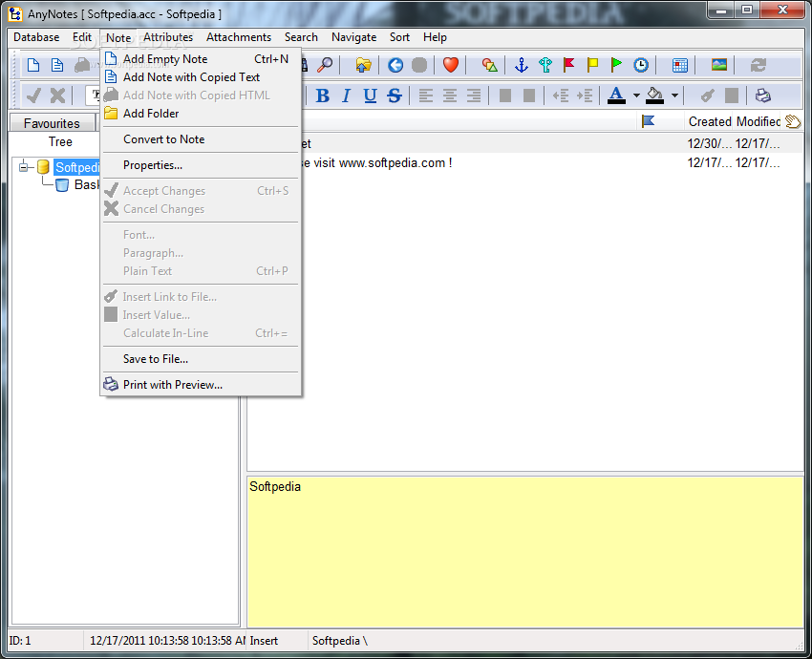
Task: Open font color dropdown arrow
Action: point(636,96)
